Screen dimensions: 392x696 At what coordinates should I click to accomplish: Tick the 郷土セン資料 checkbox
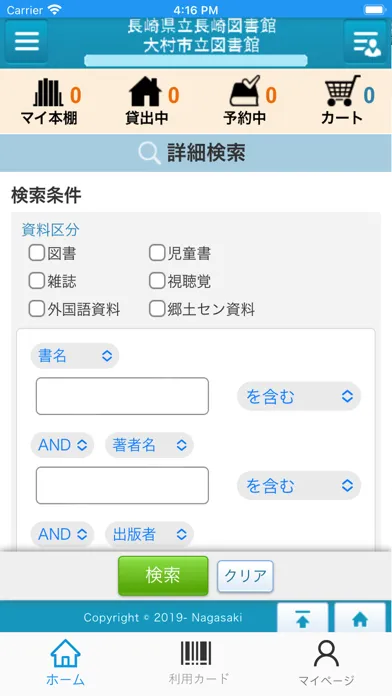pos(157,309)
